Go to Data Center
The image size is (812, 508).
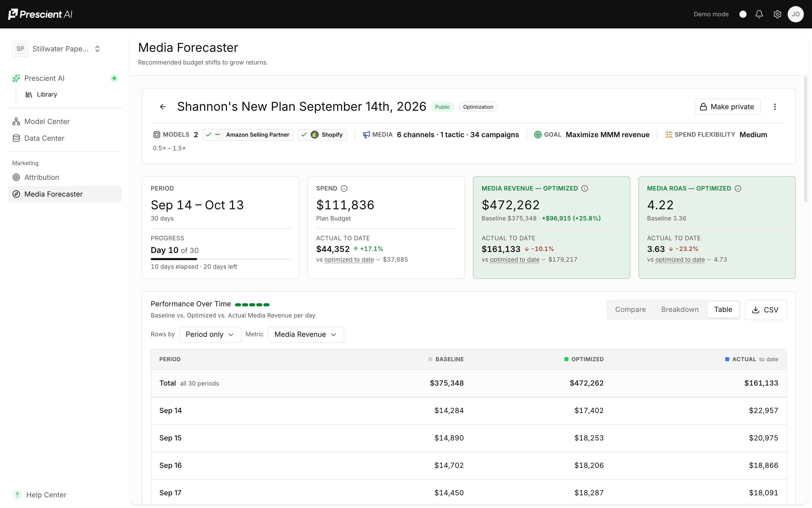click(x=65, y=138)
